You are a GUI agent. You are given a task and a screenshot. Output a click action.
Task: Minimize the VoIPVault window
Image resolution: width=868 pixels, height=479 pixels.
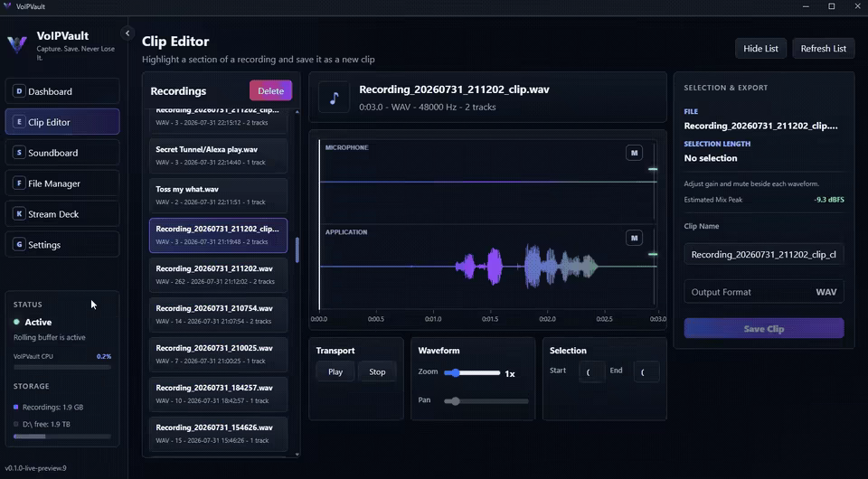click(806, 6)
